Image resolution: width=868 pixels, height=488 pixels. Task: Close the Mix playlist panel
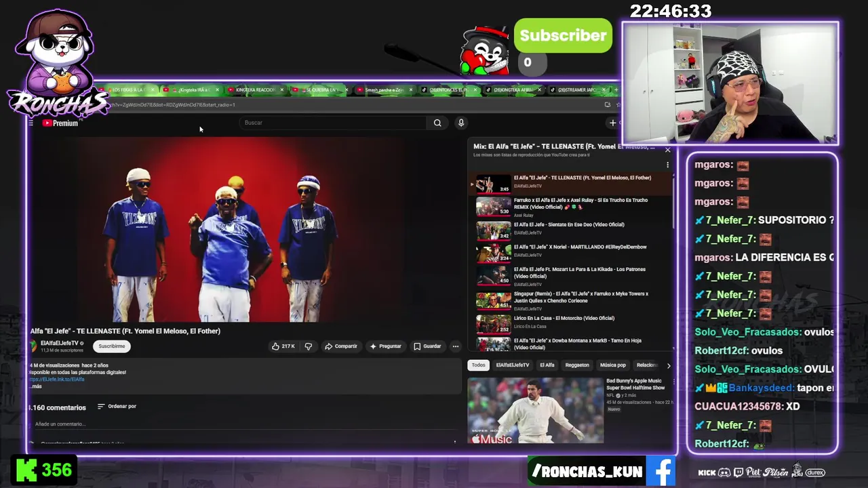pyautogui.click(x=667, y=150)
